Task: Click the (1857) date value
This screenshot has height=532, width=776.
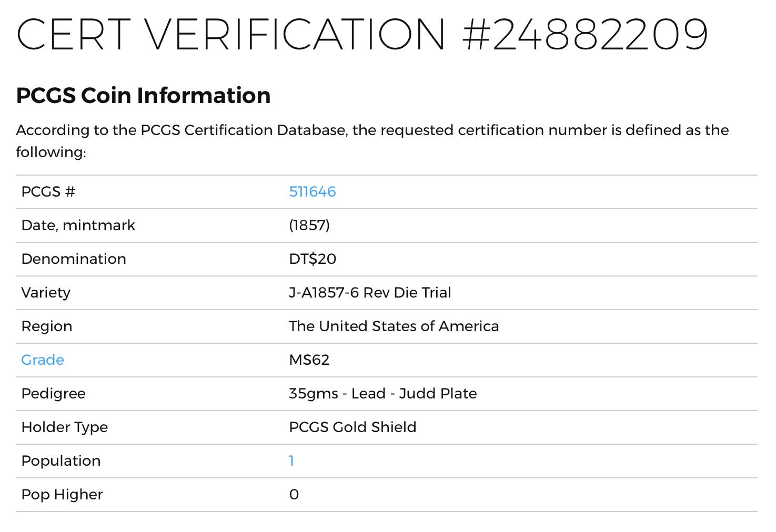Action: [x=309, y=226]
